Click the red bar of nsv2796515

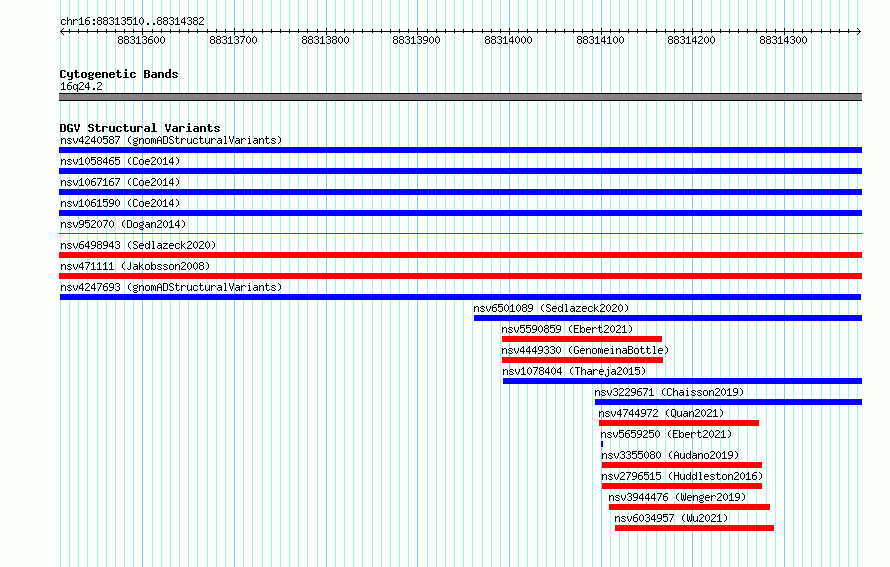(682, 486)
